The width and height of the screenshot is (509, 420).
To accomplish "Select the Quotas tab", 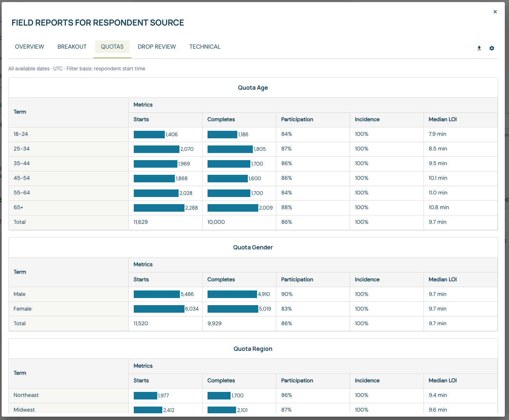I will click(x=112, y=47).
